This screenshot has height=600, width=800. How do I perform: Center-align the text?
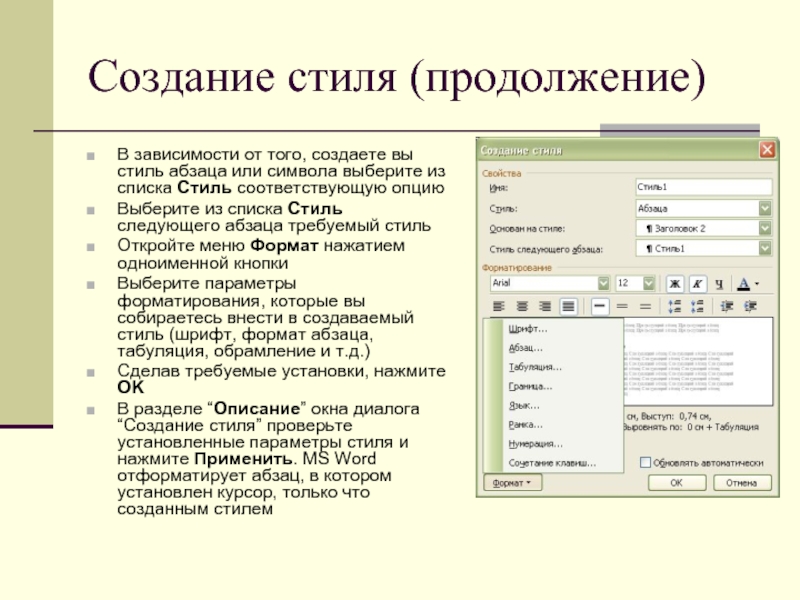(522, 306)
